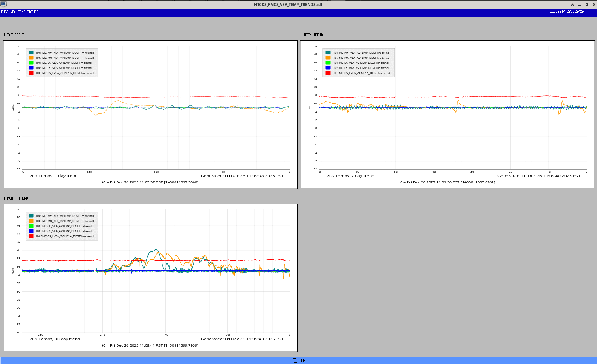The width and height of the screenshot is (597, 364).
Task: Click the date and time readout in banner
Action: [x=567, y=12]
